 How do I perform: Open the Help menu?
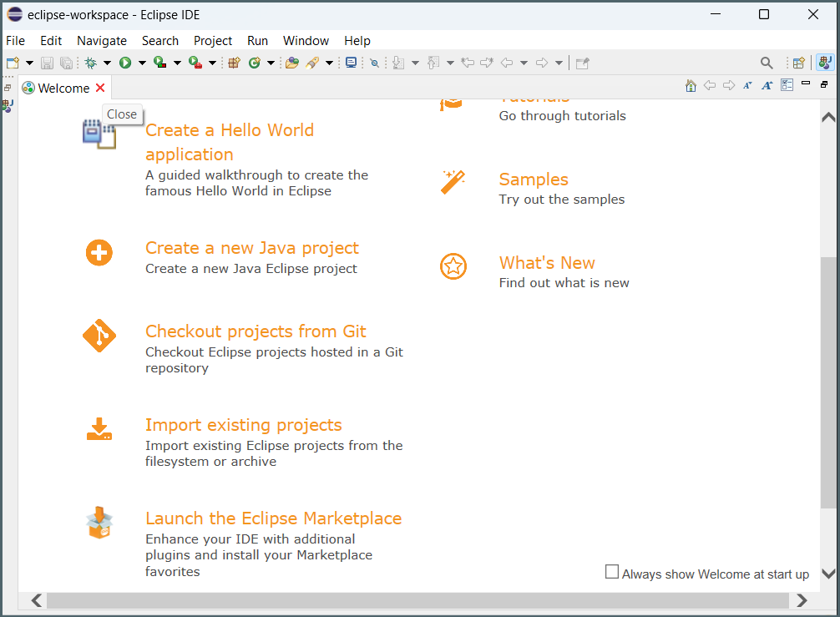coord(357,41)
